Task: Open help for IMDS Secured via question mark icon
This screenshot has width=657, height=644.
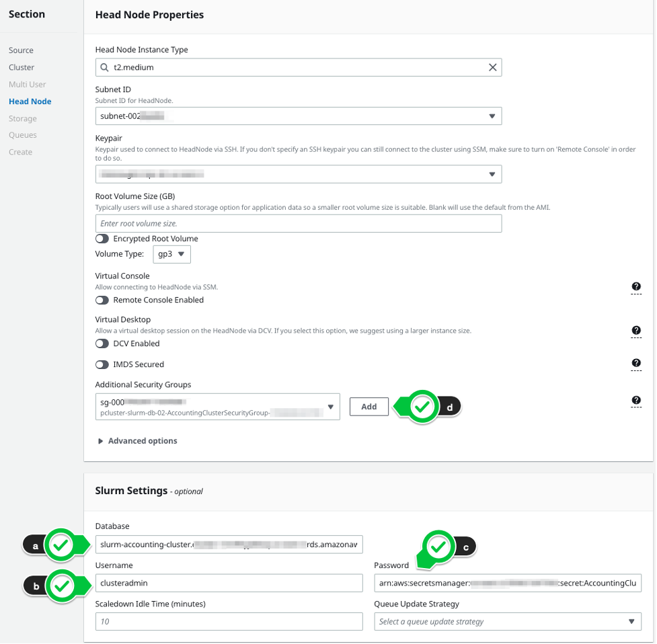Action: [x=635, y=364]
